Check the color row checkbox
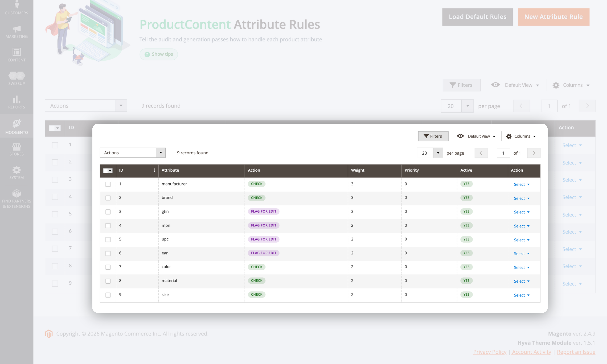The height and width of the screenshot is (364, 607). tap(108, 267)
